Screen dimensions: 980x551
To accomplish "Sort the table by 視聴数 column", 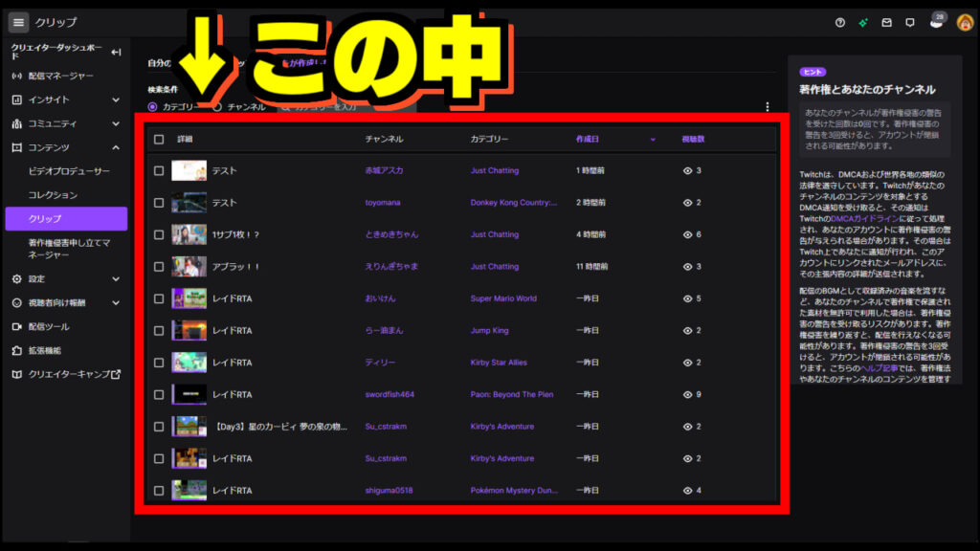I will [693, 140].
